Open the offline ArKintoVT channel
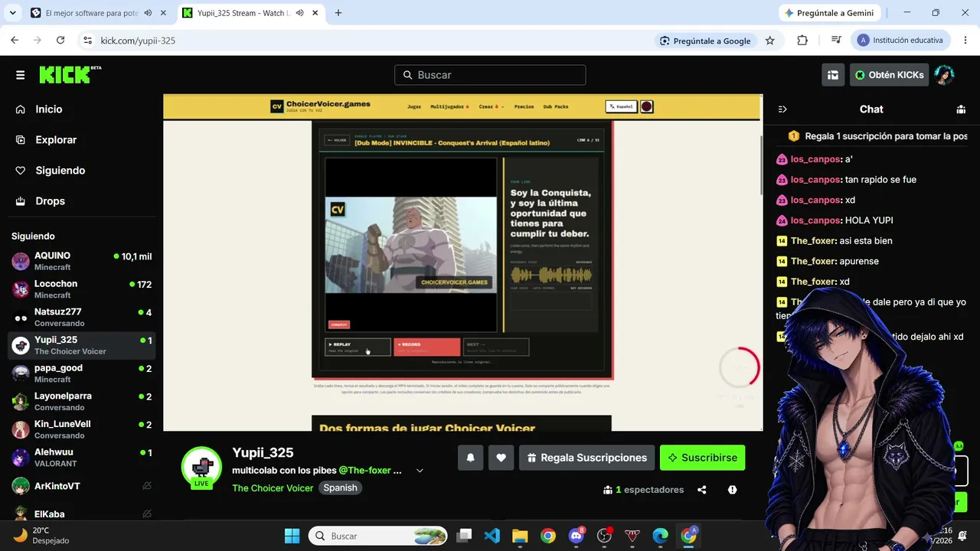Viewport: 980px width, 551px height. [82, 486]
